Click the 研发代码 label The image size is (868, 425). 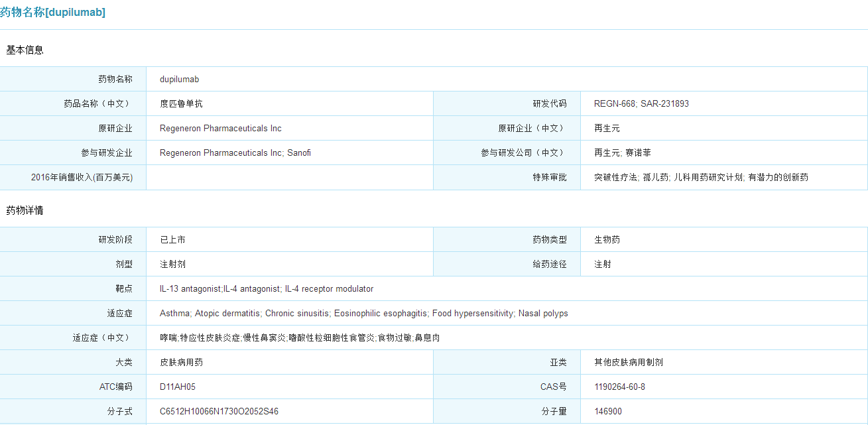click(x=550, y=103)
